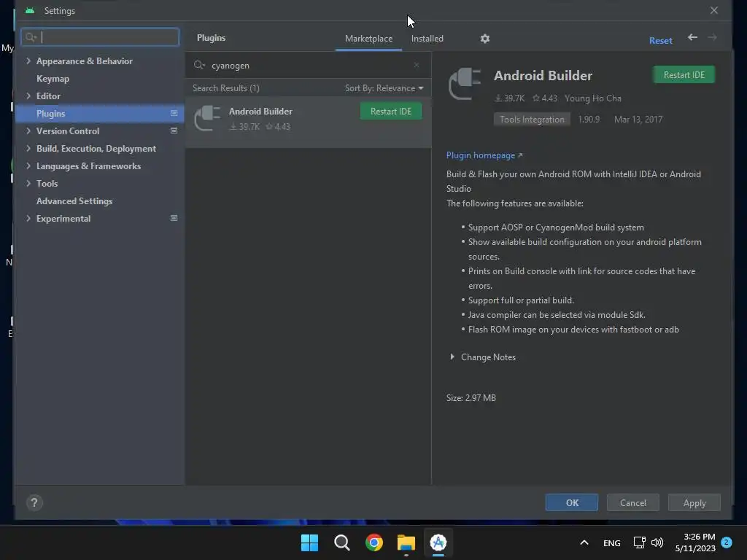Expand Appearance & Behavior settings
The width and height of the screenshot is (747, 560).
click(x=28, y=61)
